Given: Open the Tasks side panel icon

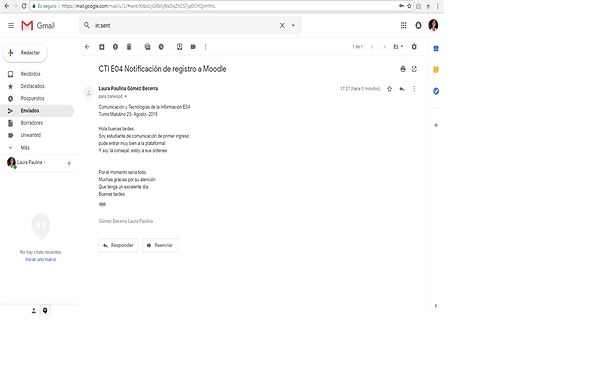Looking at the screenshot, I should [436, 91].
